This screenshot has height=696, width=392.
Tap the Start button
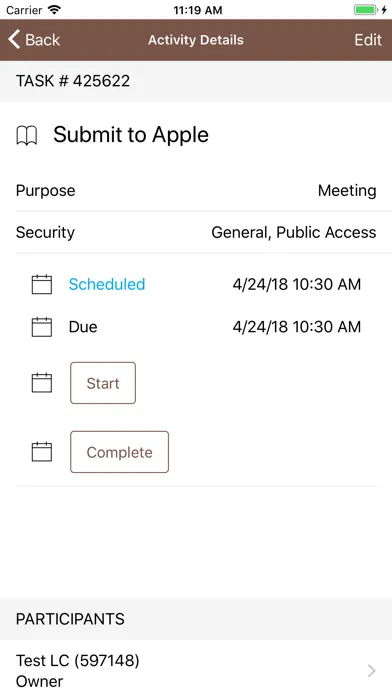(103, 383)
